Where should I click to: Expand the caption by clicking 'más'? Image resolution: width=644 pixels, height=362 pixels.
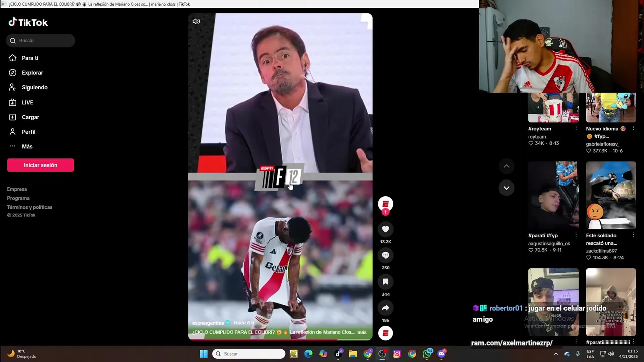coord(362,332)
